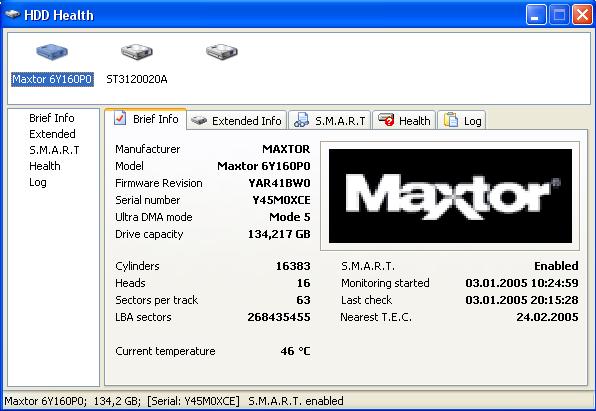Open Log in the left sidebar

pyautogui.click(x=38, y=182)
